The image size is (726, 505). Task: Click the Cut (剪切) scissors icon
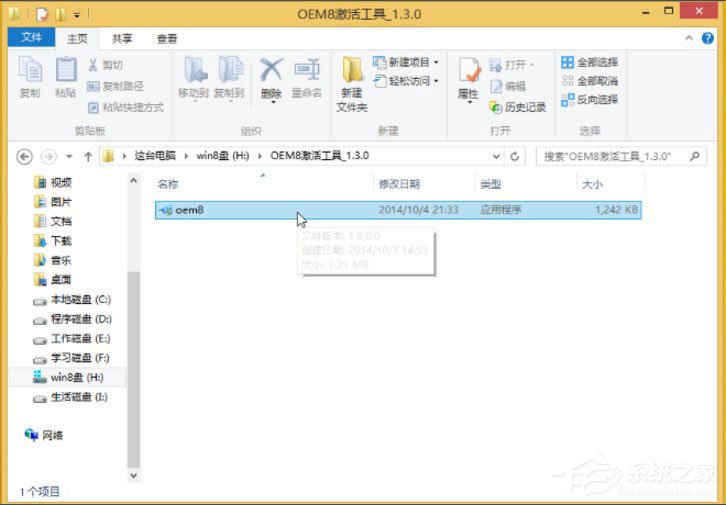coord(93,65)
